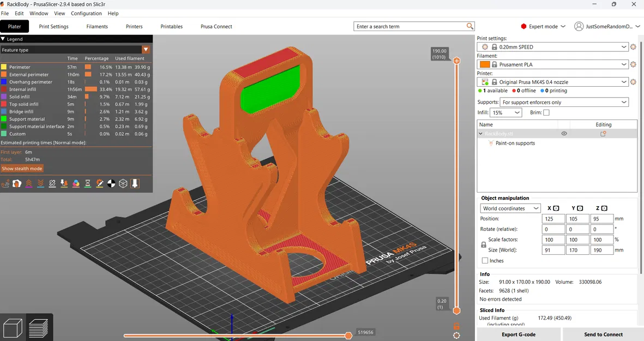
Task: Click RackBody.stl editing settings icon
Action: (603, 134)
